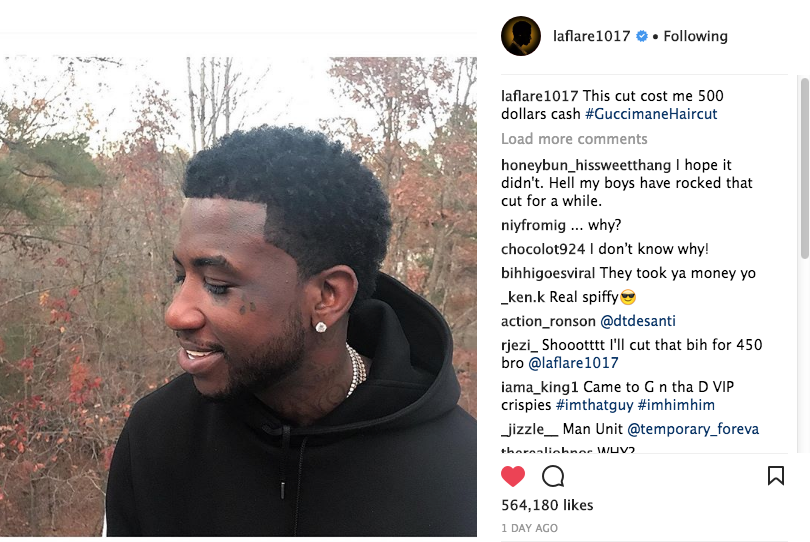Unlike the post via red heart icon
Viewport: 810px width, 542px height.
[512, 476]
